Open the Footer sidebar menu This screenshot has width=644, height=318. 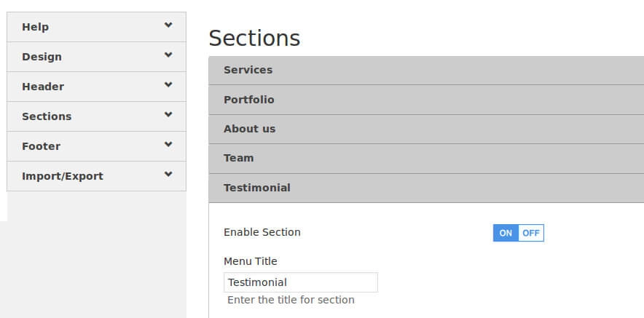pos(41,146)
